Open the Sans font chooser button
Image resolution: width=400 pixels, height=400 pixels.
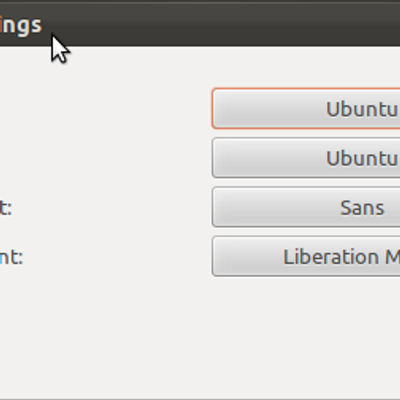click(306, 207)
